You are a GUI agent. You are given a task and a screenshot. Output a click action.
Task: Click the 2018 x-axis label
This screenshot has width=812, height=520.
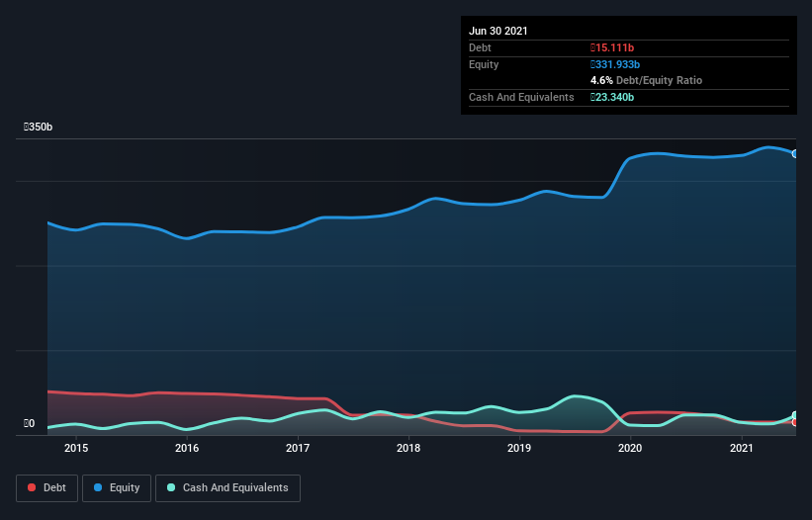tap(408, 448)
